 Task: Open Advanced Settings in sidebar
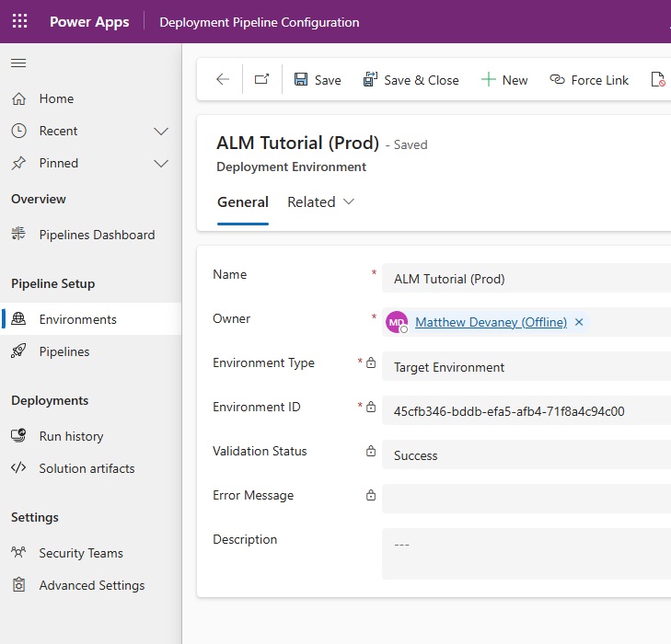[91, 585]
